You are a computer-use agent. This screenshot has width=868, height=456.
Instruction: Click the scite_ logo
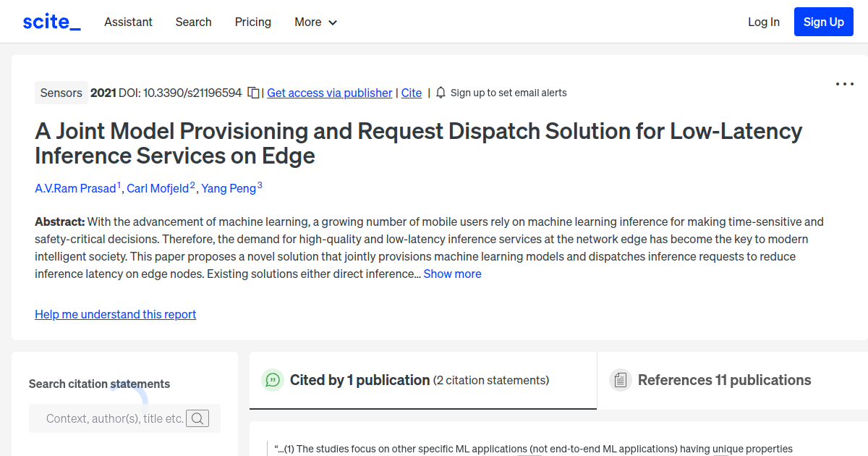(x=51, y=21)
